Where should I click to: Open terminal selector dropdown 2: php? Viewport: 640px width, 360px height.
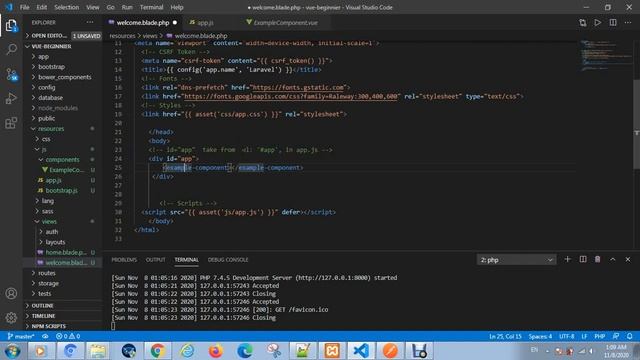point(516,260)
